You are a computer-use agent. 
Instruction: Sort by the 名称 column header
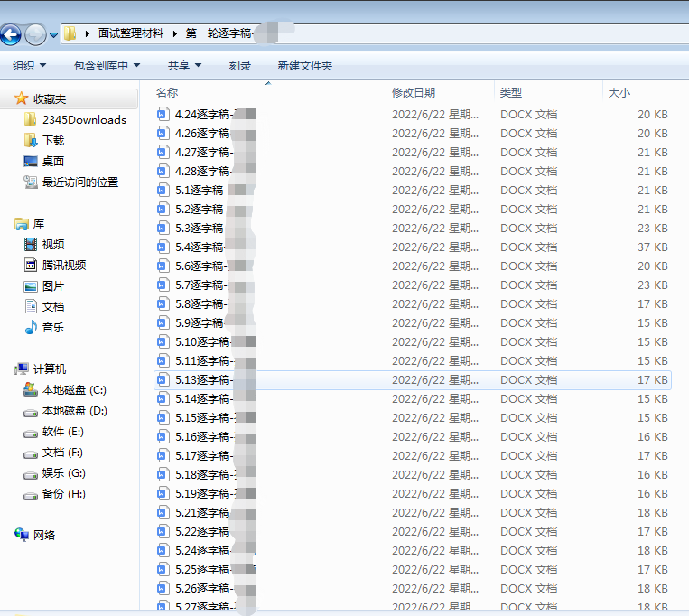coord(167,93)
